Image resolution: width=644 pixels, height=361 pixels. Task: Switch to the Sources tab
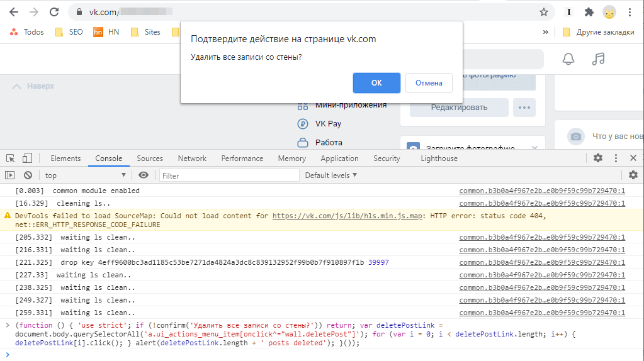pyautogui.click(x=150, y=158)
